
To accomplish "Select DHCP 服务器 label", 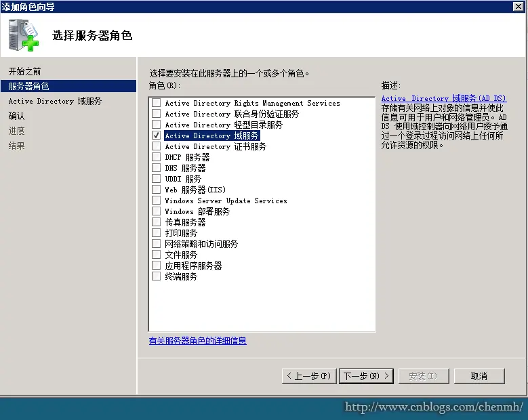I will [187, 157].
